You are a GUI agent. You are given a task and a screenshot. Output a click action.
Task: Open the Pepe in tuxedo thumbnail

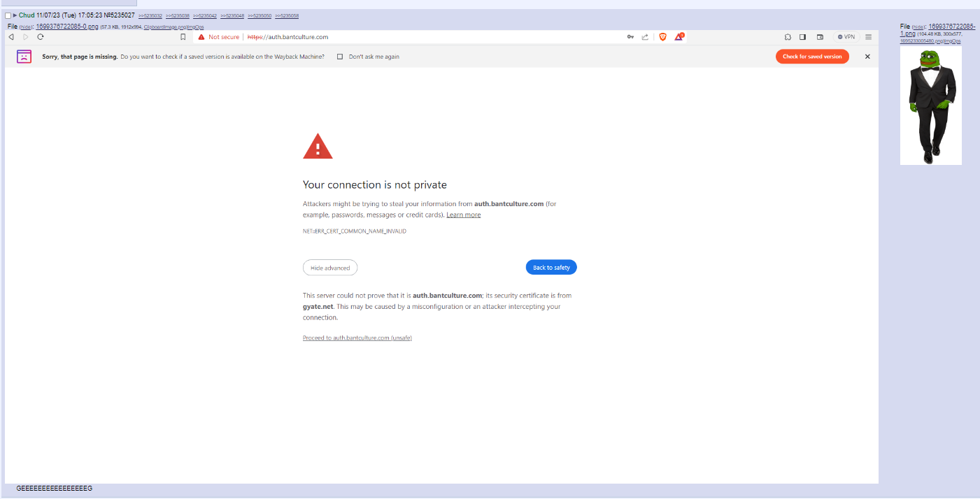[x=931, y=106]
